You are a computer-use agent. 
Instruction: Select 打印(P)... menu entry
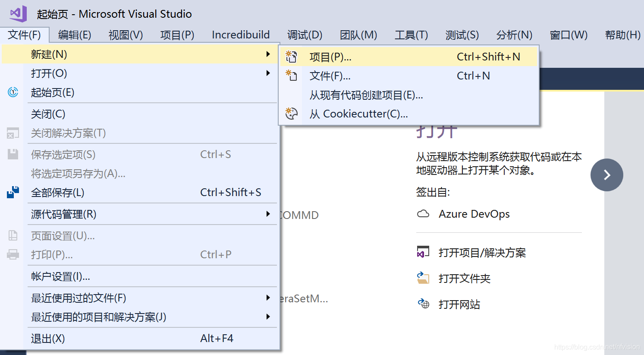click(140, 254)
